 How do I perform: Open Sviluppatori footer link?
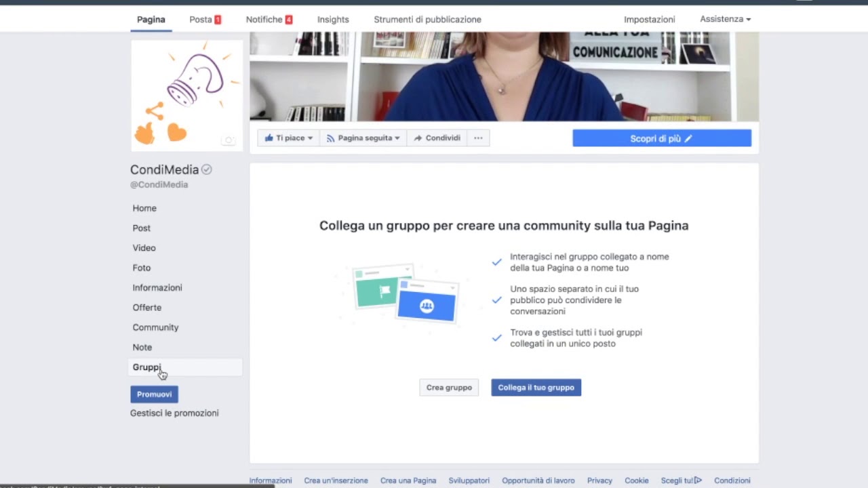(x=469, y=481)
